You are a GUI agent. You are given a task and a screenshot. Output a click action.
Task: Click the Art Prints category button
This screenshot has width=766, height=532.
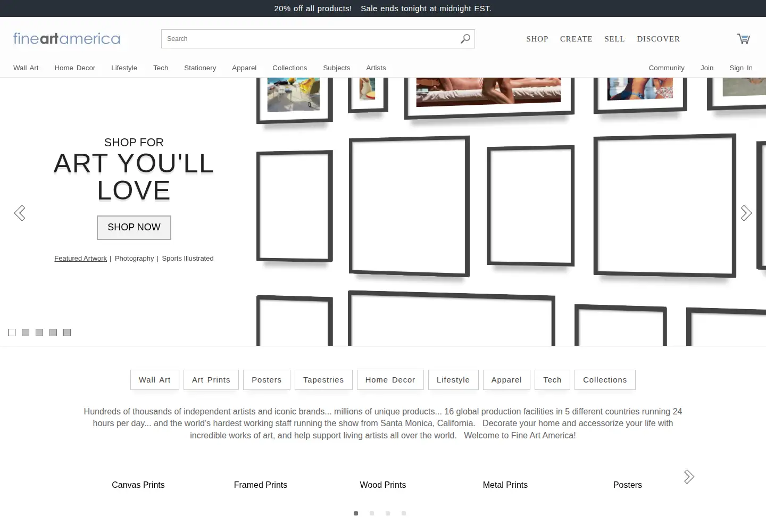point(211,380)
